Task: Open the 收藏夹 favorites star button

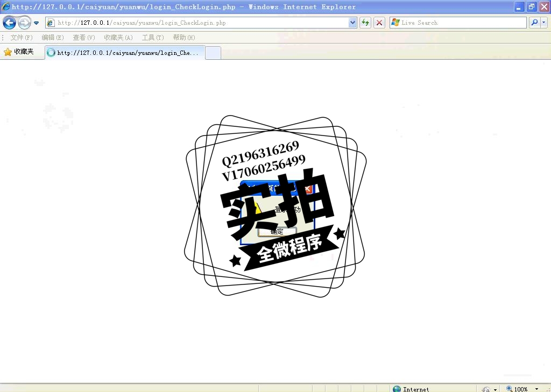Action: click(x=19, y=52)
